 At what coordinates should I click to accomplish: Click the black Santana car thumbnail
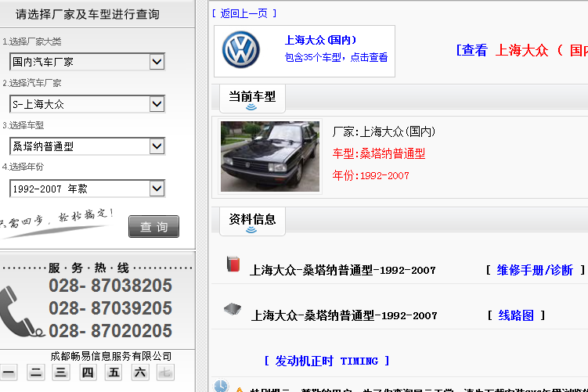tap(270, 156)
